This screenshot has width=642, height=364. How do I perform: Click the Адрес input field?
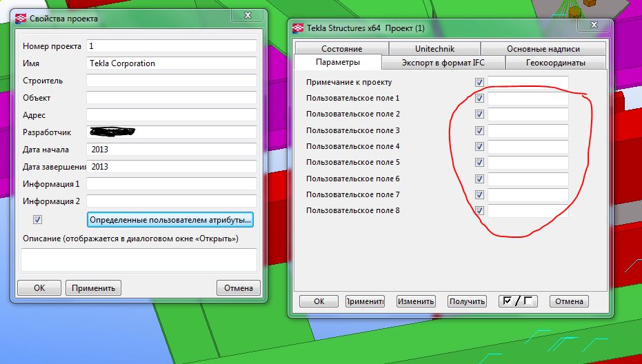(x=172, y=114)
